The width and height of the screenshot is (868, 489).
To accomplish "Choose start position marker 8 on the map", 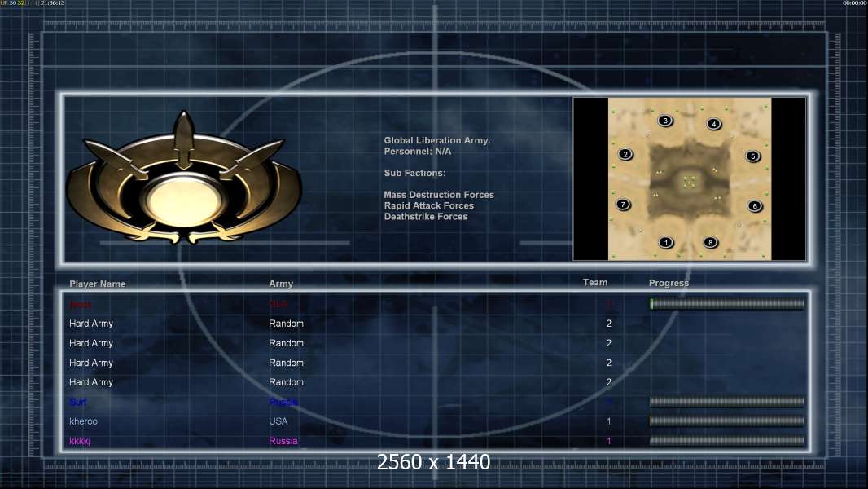I will click(x=710, y=242).
